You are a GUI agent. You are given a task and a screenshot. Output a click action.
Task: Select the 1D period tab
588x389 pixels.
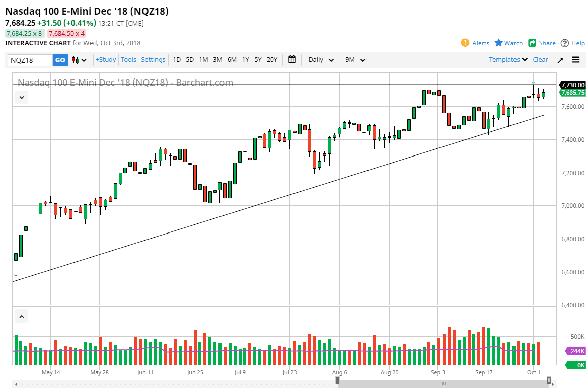[177, 59]
